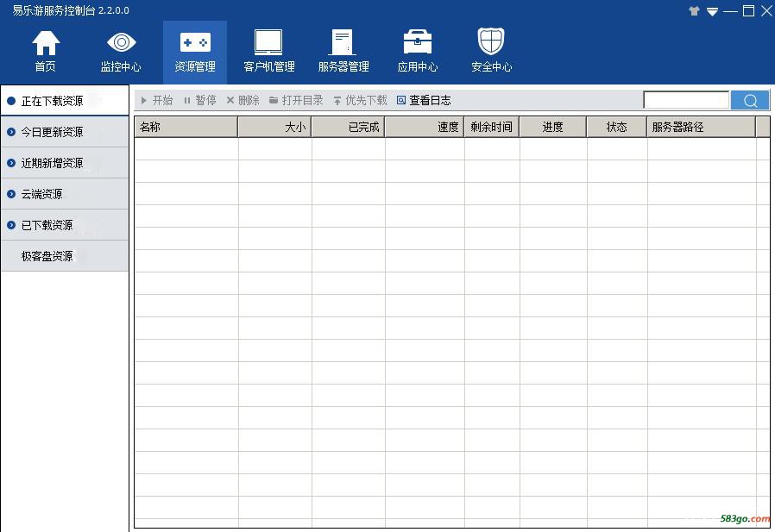Sort by 已完成 column header
This screenshot has height=532, width=775.
(349, 127)
